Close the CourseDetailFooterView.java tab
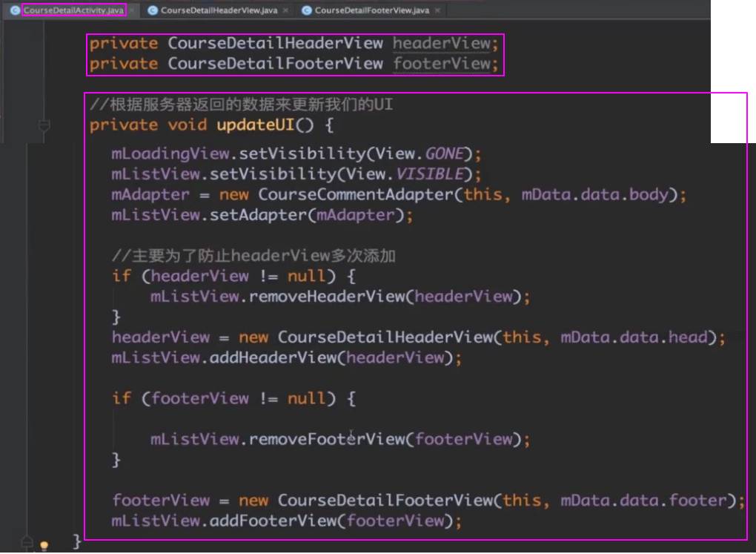 coord(438,10)
